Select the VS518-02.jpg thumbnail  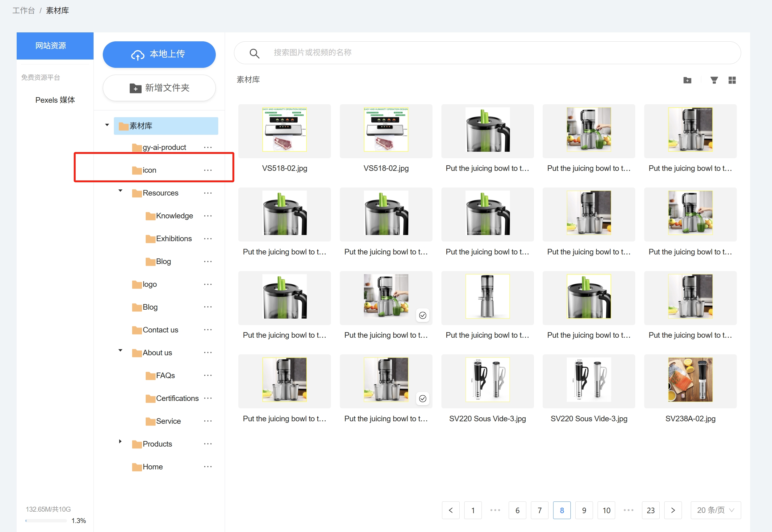(x=284, y=131)
